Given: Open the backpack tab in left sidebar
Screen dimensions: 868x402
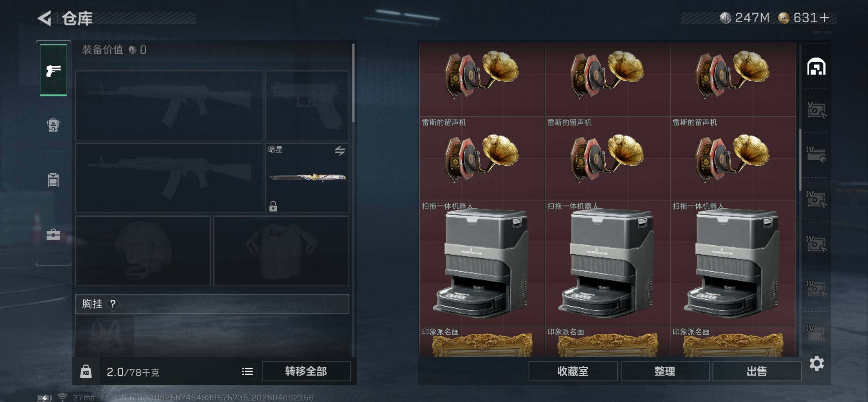Looking at the screenshot, I should 53,125.
